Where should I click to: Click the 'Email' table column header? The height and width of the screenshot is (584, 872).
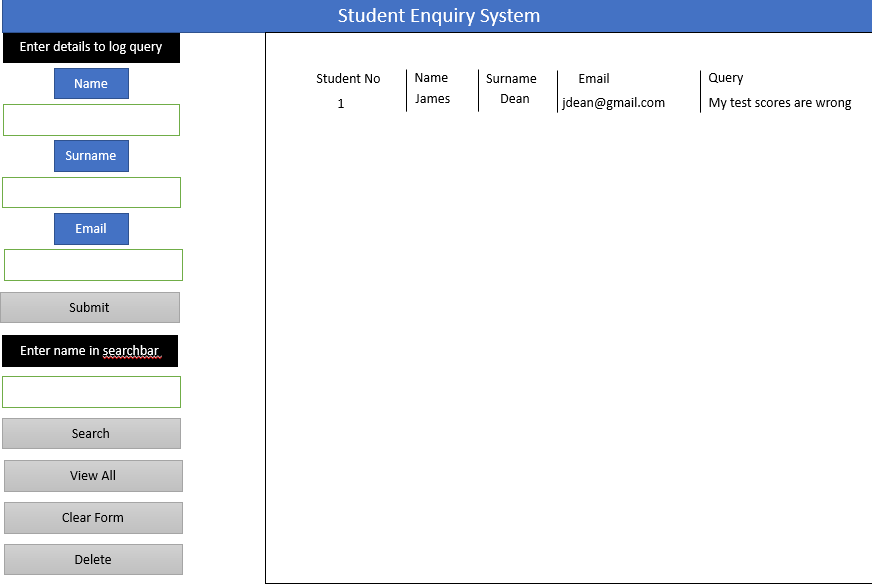click(x=594, y=78)
